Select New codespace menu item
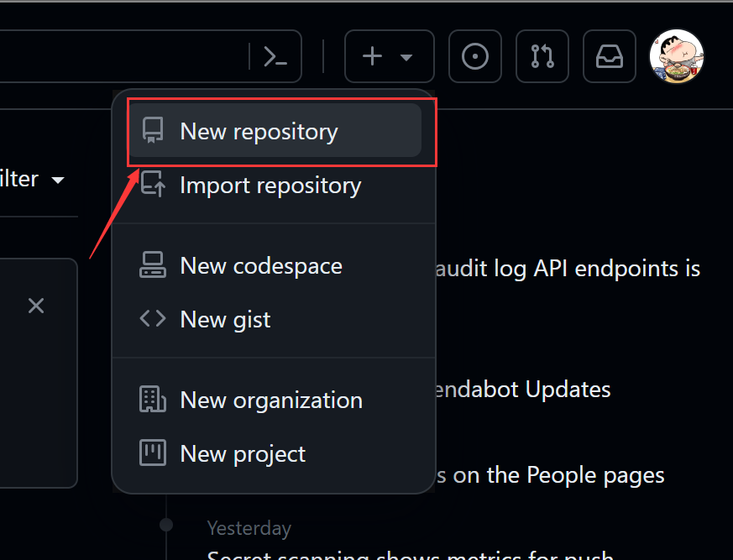733x560 pixels. click(275, 265)
